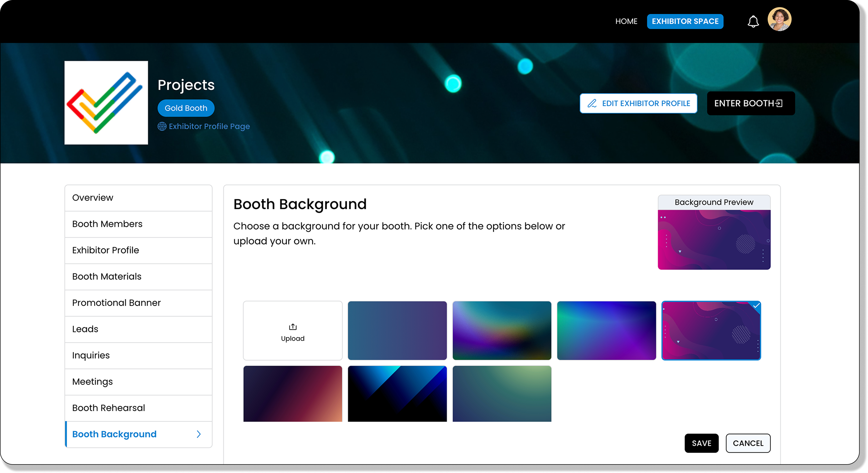Open the Booth Members section

[x=107, y=224]
